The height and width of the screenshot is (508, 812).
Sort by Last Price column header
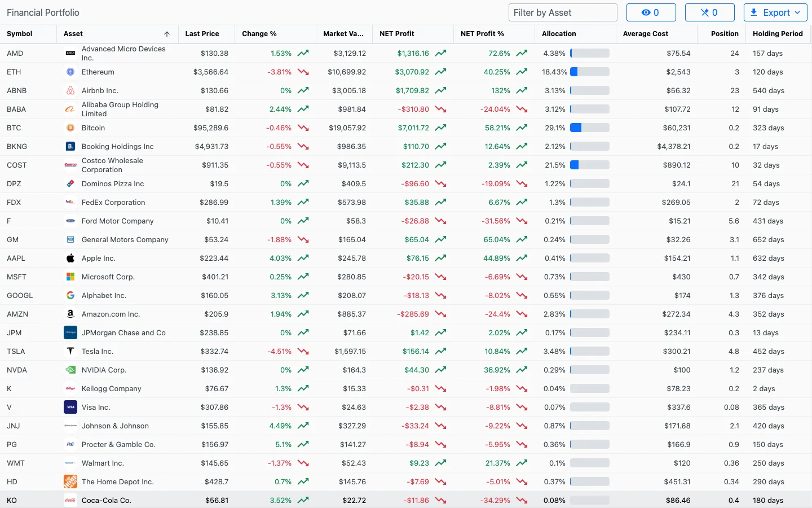tap(206, 34)
